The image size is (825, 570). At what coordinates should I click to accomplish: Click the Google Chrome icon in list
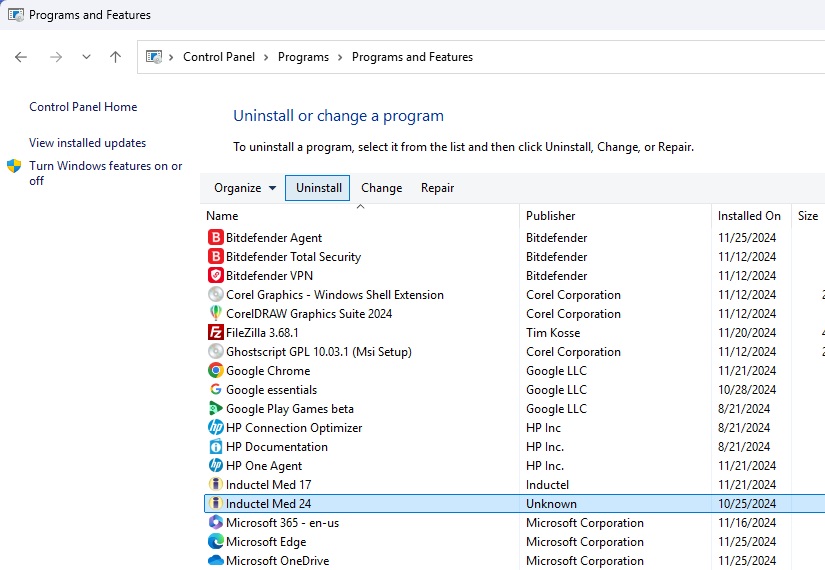pos(215,371)
